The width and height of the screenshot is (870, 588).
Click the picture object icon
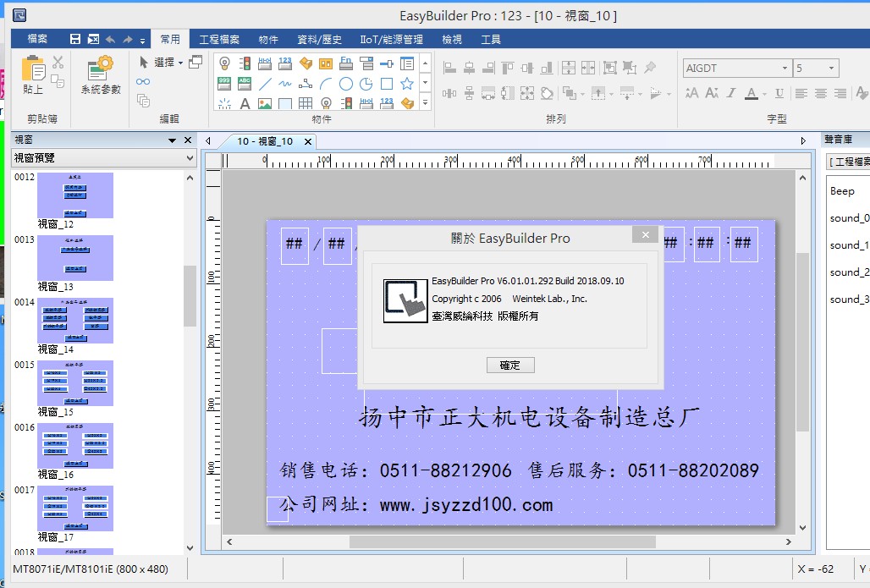[265, 104]
